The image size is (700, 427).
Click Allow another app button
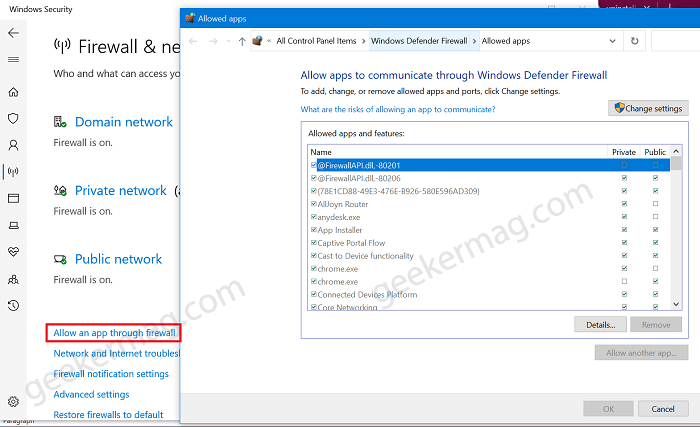coord(641,353)
